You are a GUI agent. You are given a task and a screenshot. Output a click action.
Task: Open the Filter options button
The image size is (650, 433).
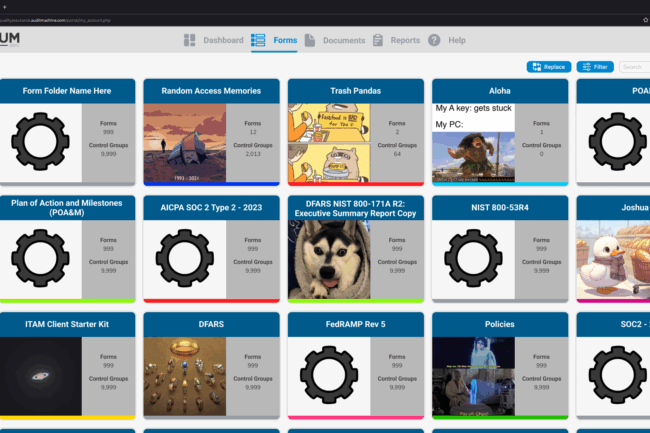click(596, 67)
